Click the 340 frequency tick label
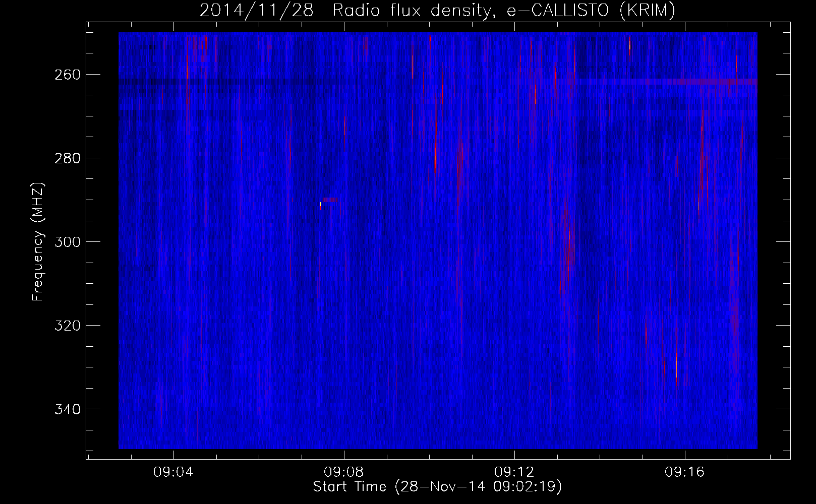Viewport: 816px width, 504px height. coord(67,409)
